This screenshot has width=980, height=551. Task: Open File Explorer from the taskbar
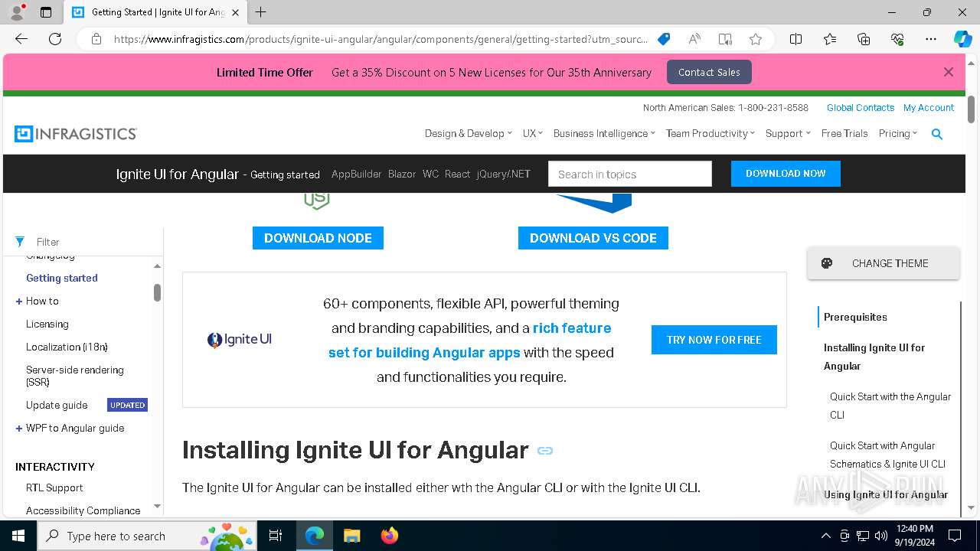point(351,536)
